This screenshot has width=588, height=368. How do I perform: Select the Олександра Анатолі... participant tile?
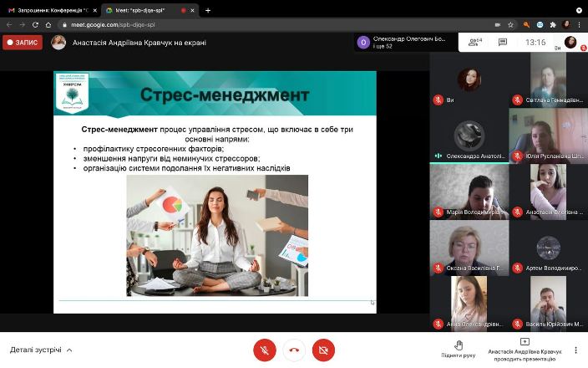click(x=469, y=135)
